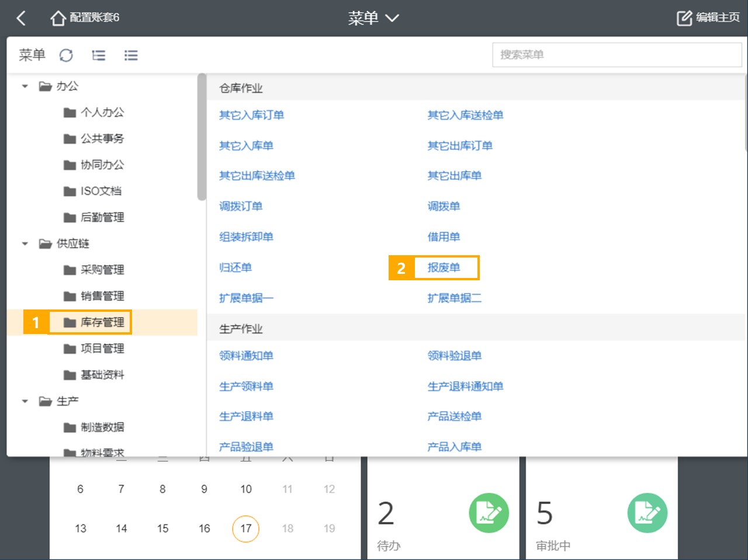This screenshot has width=748, height=560.
Task: Select the 基础资料 folder
Action: pyautogui.click(x=93, y=375)
